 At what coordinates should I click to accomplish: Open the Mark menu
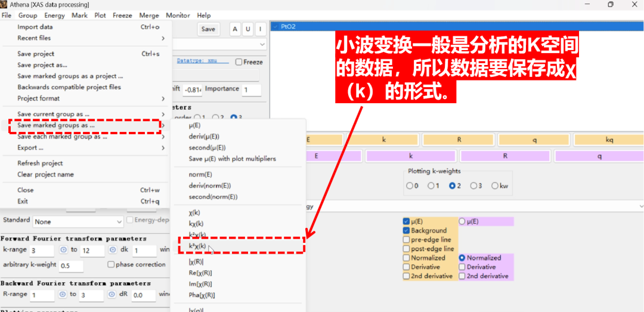[79, 16]
